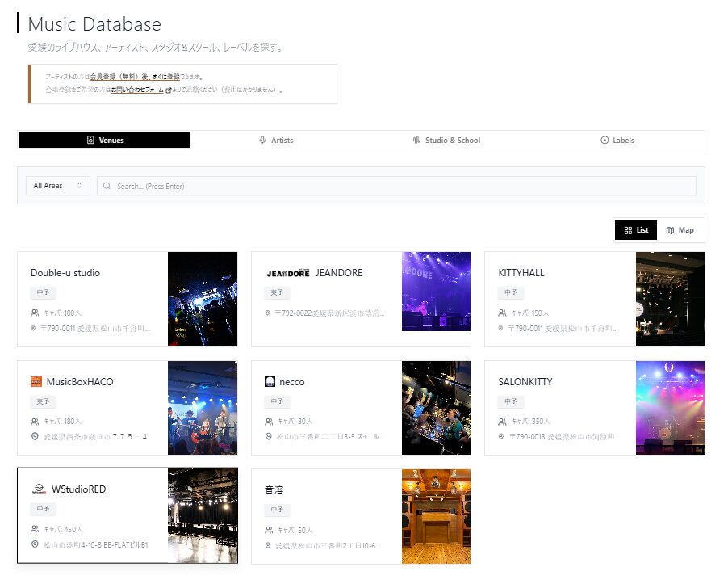Switch to List view
Image resolution: width=728 pixels, height=588 pixels.
(636, 230)
